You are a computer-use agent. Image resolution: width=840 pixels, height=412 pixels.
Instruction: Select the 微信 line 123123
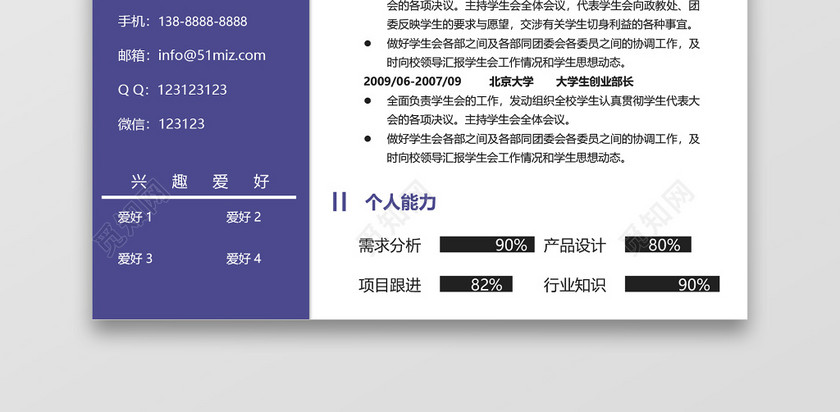[161, 124]
